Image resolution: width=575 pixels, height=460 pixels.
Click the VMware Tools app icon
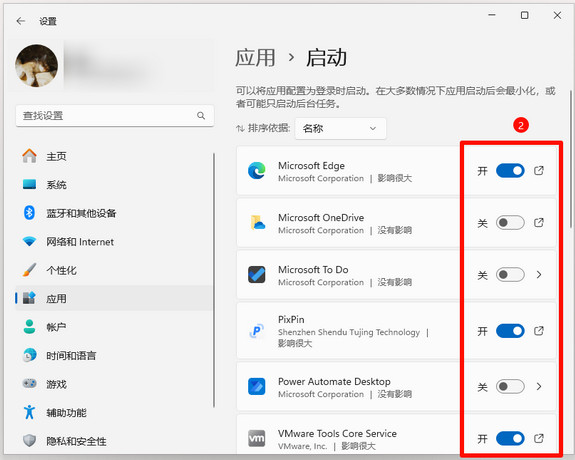tap(257, 438)
